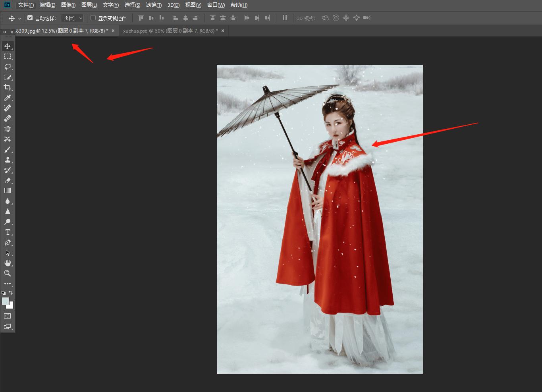
Task: Expand the toolbar panel double-arrow
Action: click(5, 32)
